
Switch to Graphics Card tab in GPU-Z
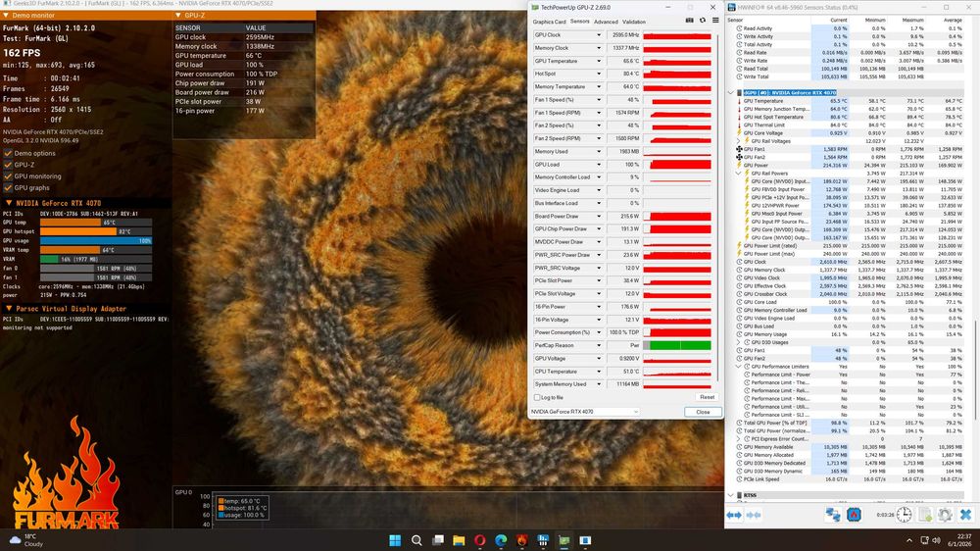point(549,22)
